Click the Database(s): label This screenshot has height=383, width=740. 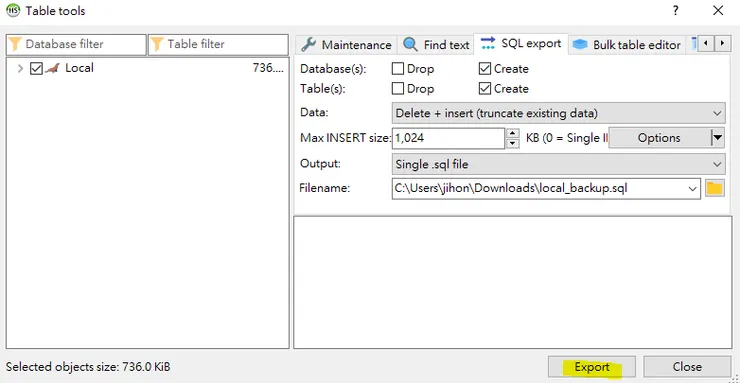pos(333,69)
